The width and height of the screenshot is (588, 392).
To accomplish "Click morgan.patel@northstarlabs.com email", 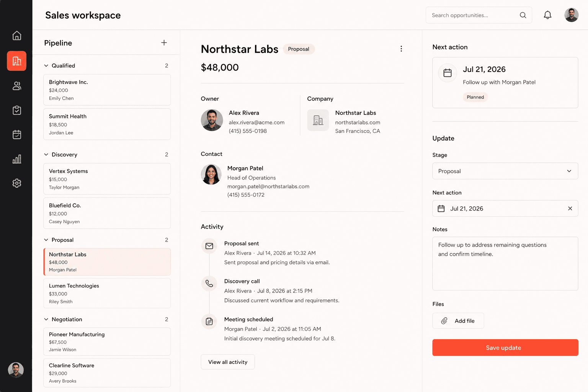I will click(268, 186).
